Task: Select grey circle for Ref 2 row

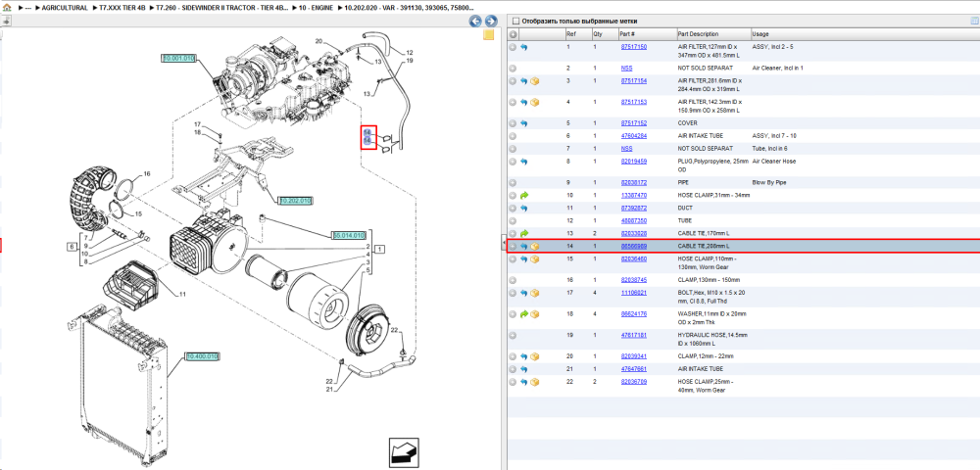Action: coord(513,68)
